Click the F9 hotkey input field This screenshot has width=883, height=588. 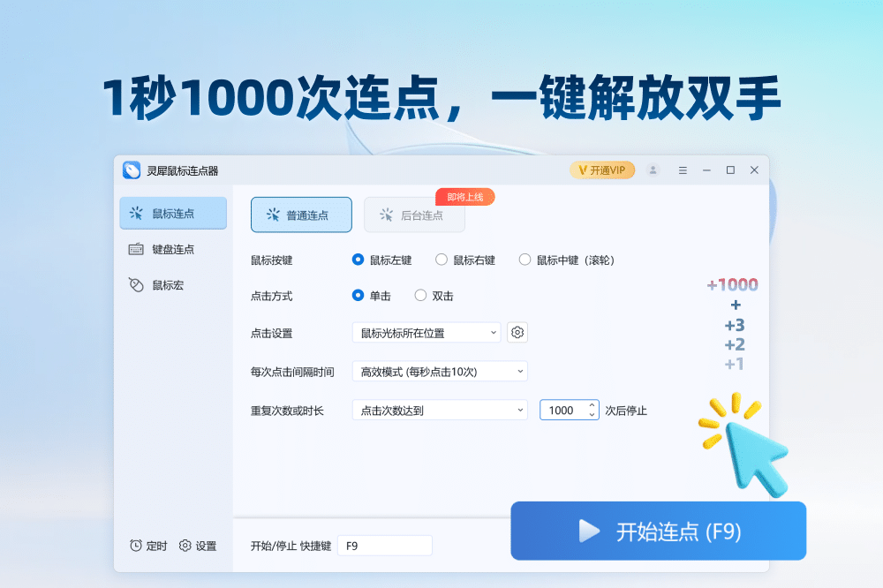[x=384, y=546]
